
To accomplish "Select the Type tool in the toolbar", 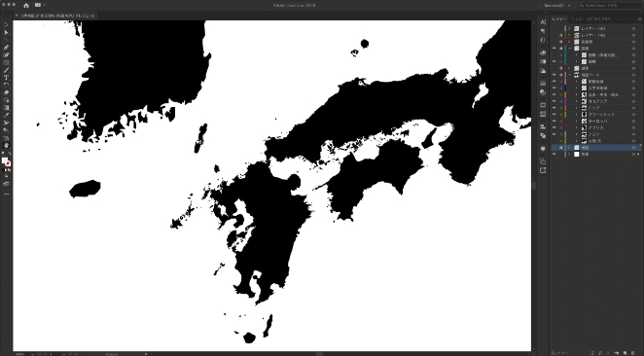I will point(6,78).
